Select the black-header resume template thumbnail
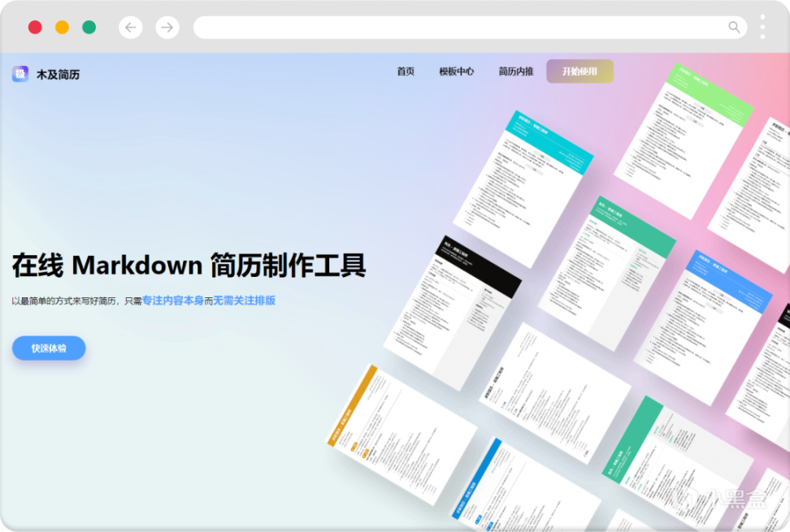Screen dimensions: 790x532 point(453,312)
